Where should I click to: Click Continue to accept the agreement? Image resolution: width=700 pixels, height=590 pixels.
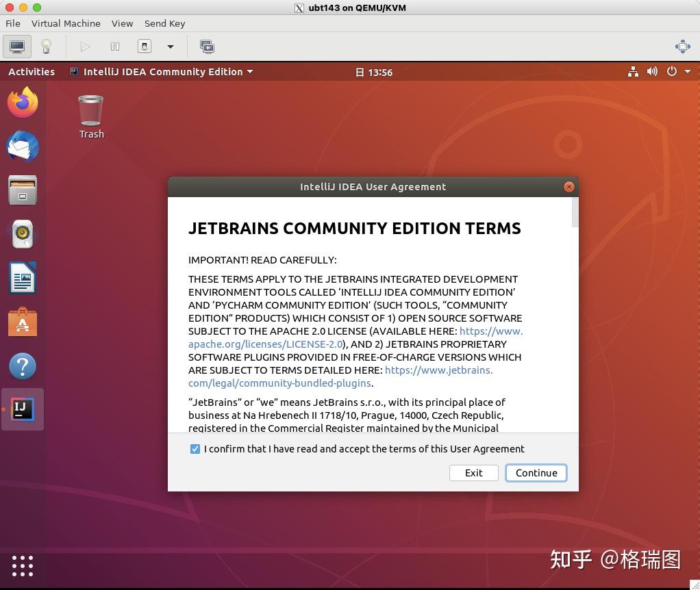coord(536,473)
